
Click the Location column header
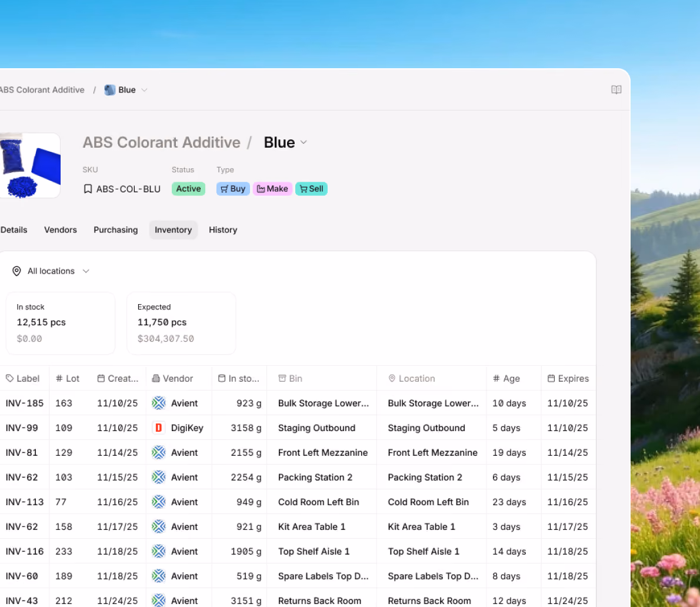(x=412, y=378)
